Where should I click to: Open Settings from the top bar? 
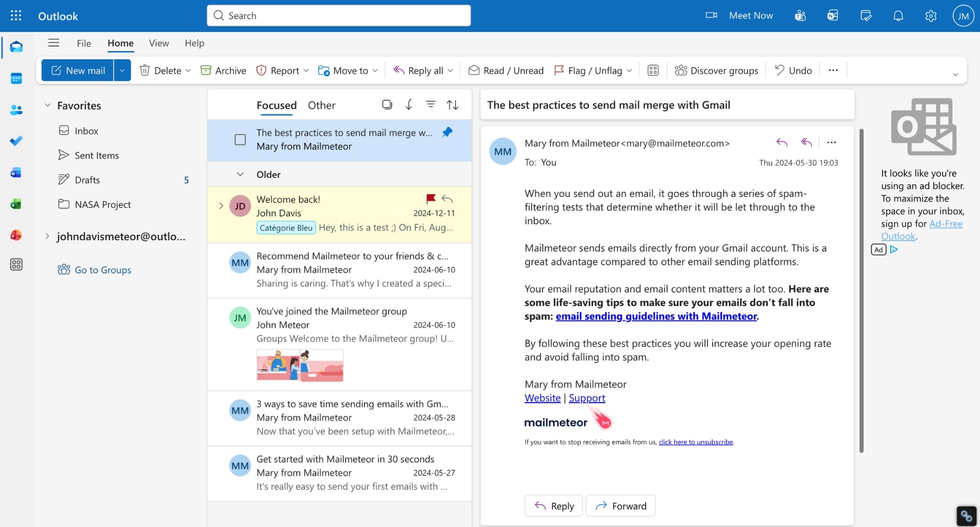pos(931,16)
